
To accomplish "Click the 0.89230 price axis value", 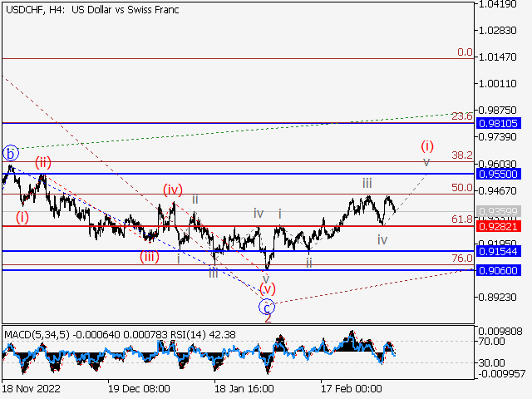I will pos(497,298).
